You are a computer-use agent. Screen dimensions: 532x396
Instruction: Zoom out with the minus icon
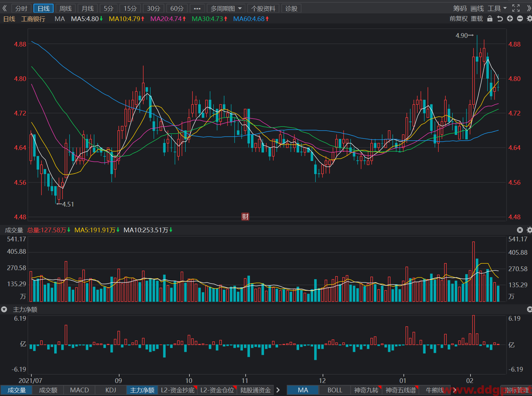(x=520, y=19)
